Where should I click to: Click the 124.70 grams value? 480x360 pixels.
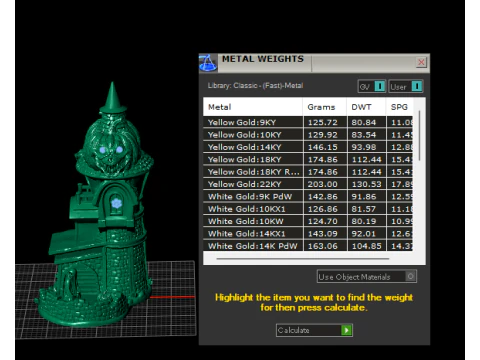click(323, 221)
